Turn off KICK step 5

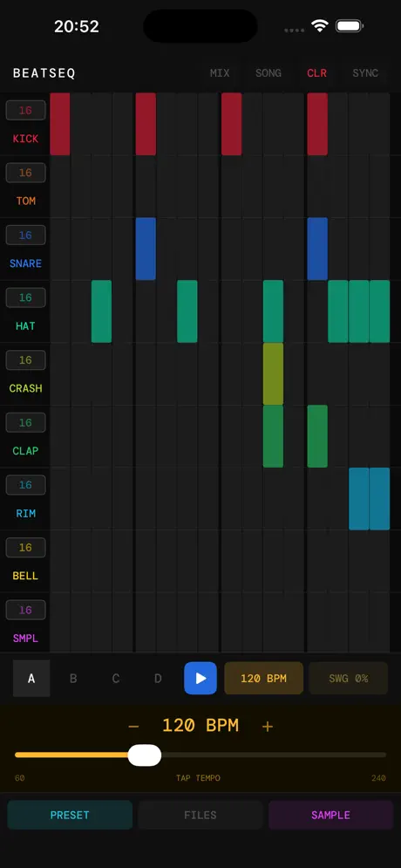146,124
